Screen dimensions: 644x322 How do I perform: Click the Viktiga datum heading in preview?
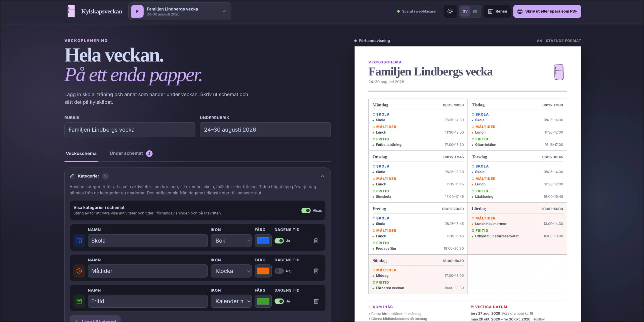pyautogui.click(x=489, y=307)
